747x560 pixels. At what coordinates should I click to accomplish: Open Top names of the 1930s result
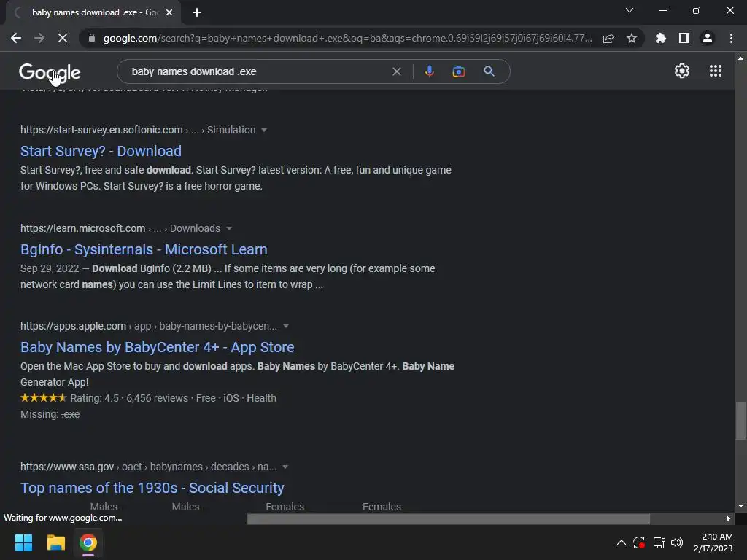152,488
